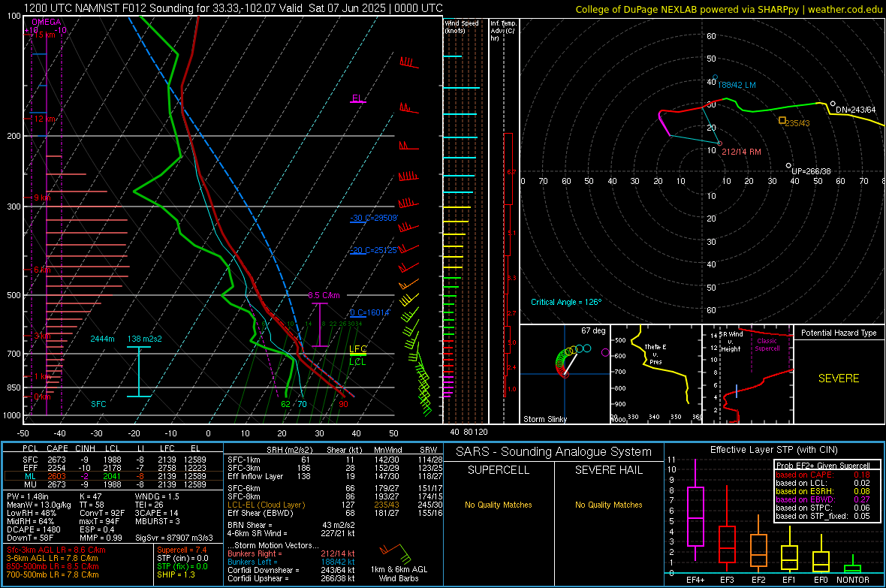886x588 pixels.
Task: Click the Eff Inflow Layer row
Action: (x=335, y=476)
